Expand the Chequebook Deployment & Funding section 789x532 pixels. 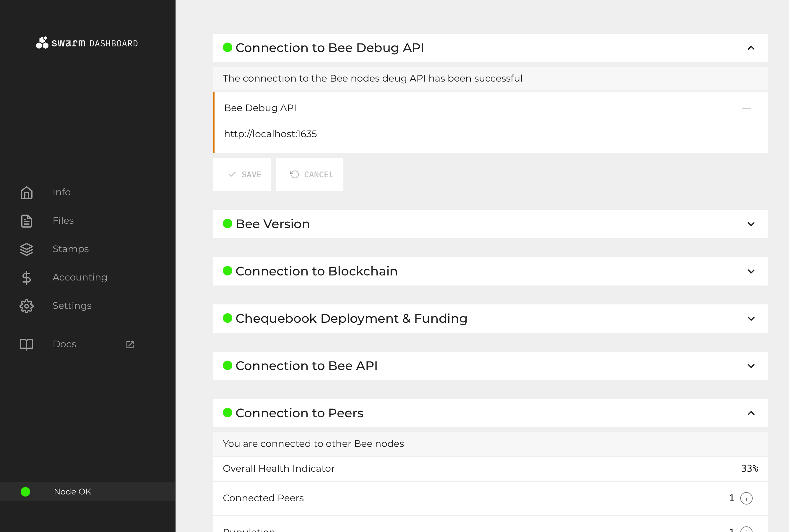(x=751, y=319)
